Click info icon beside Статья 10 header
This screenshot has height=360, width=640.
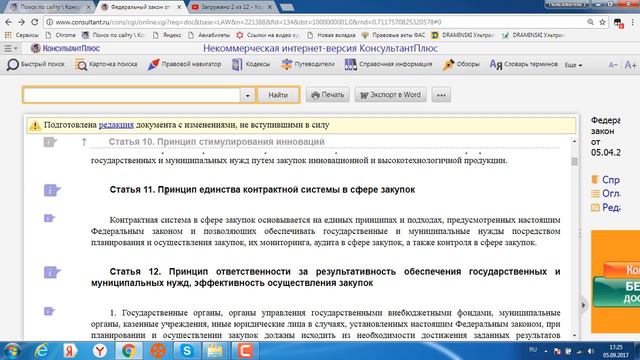tap(50, 142)
